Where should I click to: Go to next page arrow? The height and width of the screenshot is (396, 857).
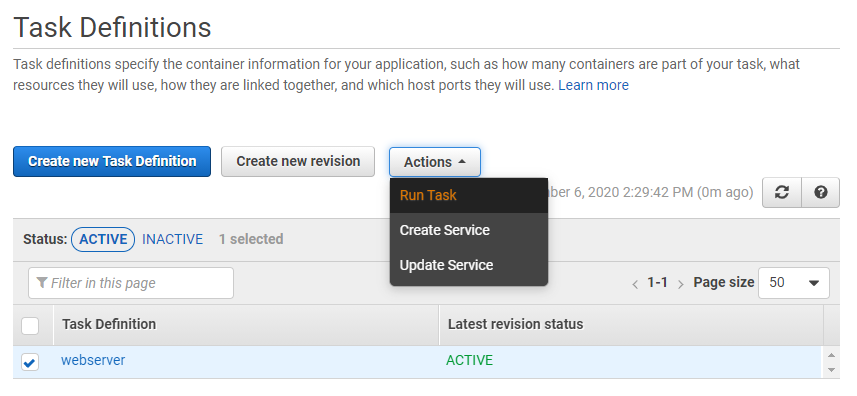(680, 284)
